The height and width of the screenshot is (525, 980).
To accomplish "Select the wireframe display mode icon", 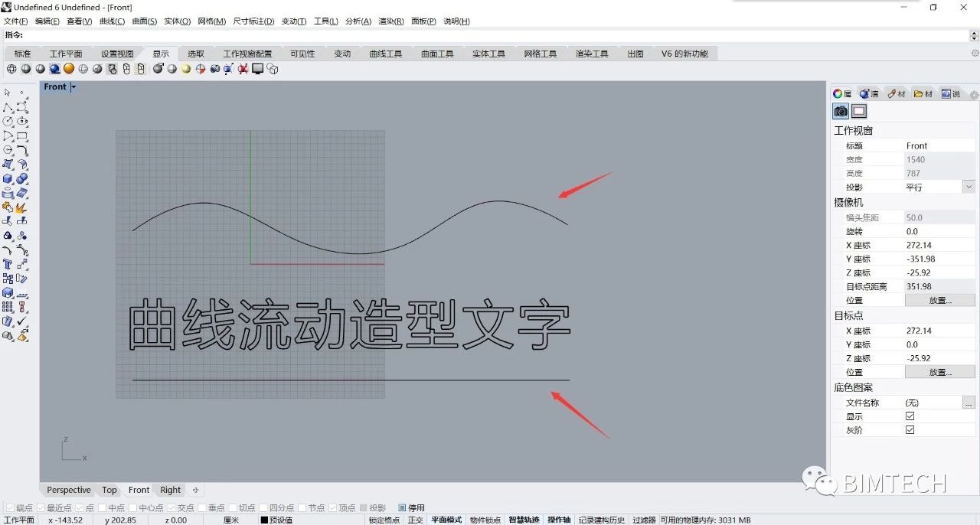I will point(11,69).
